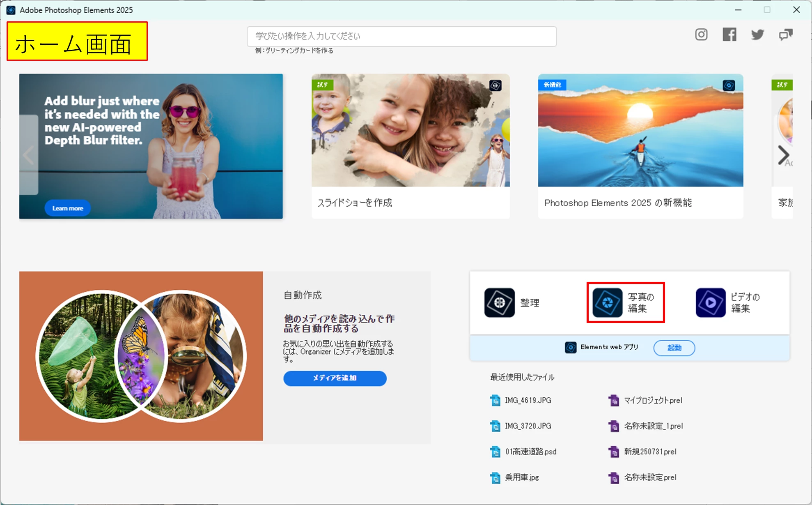Open the スライドショーを作成 card

click(411, 146)
